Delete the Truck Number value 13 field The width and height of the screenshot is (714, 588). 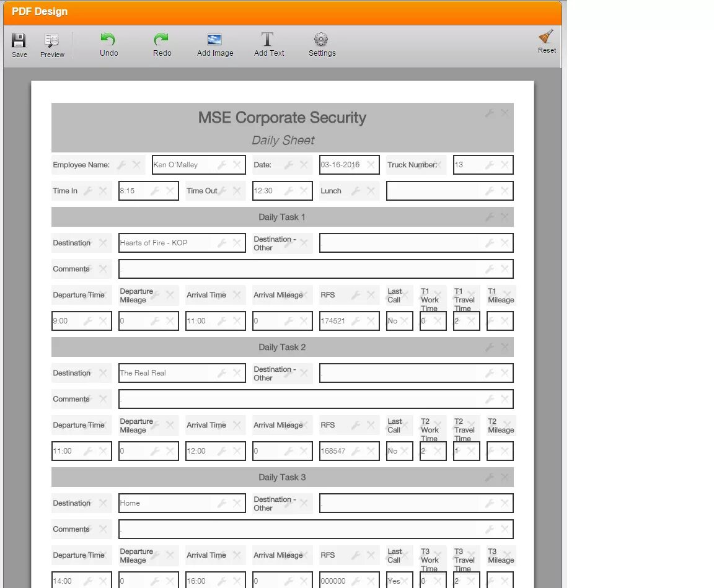coord(505,165)
